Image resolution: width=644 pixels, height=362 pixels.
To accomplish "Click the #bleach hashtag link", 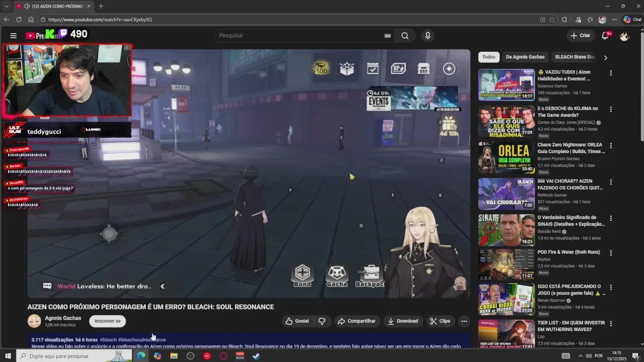I will [x=108, y=340].
